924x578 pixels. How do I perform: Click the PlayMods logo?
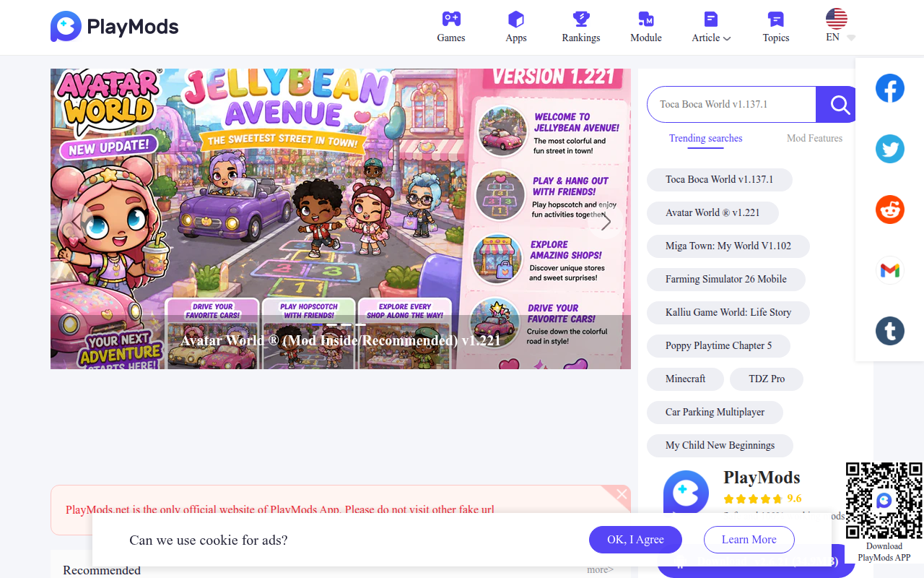click(x=114, y=27)
